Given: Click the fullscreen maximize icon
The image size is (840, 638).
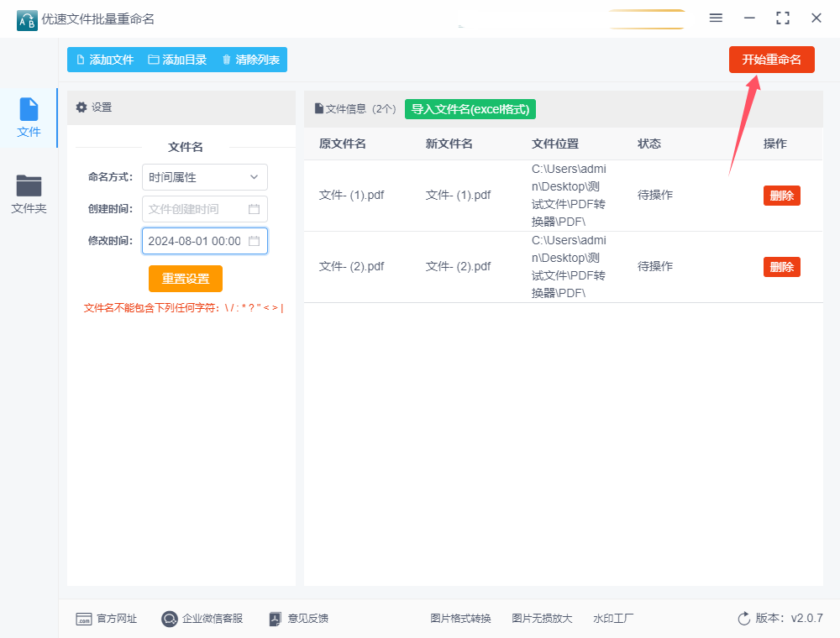Looking at the screenshot, I should (783, 18).
